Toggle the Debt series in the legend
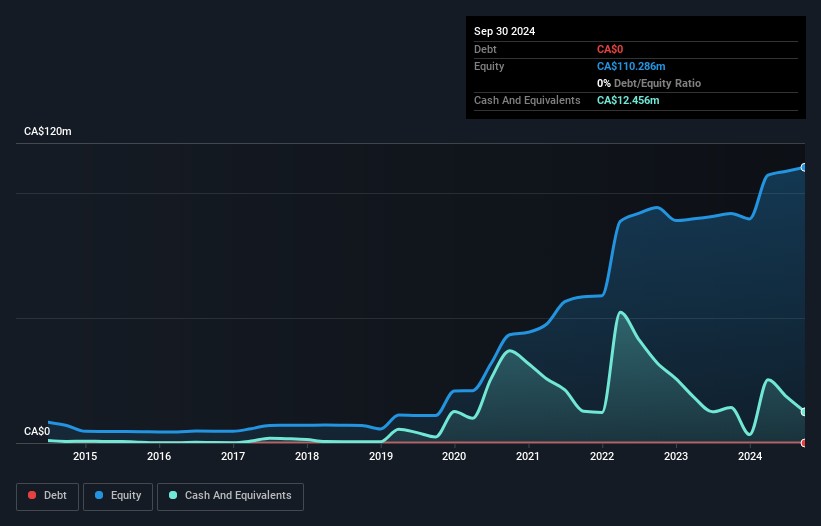The image size is (821, 526). coord(46,496)
